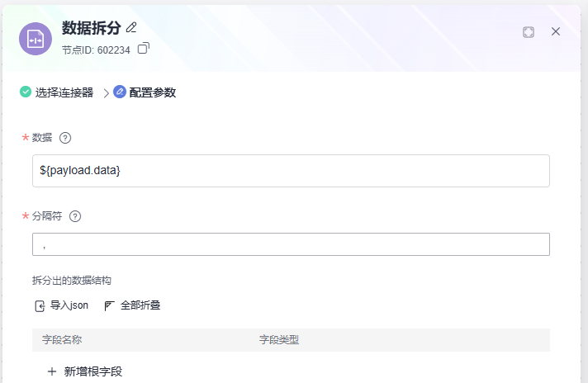The height and width of the screenshot is (383, 588).
Task: Click the blue 配置参数 step icon
Action: pyautogui.click(x=120, y=92)
